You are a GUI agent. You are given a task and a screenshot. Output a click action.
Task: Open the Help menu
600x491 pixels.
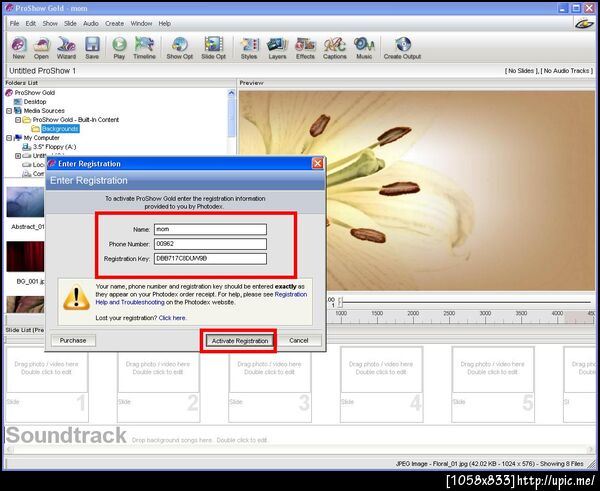tap(165, 23)
